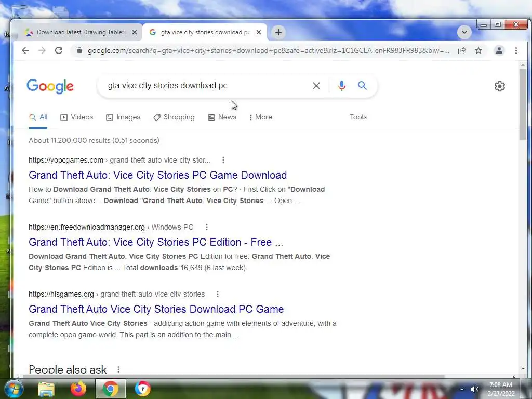532x399 pixels.
Task: Share this page using address bar icon
Action: 462,50
